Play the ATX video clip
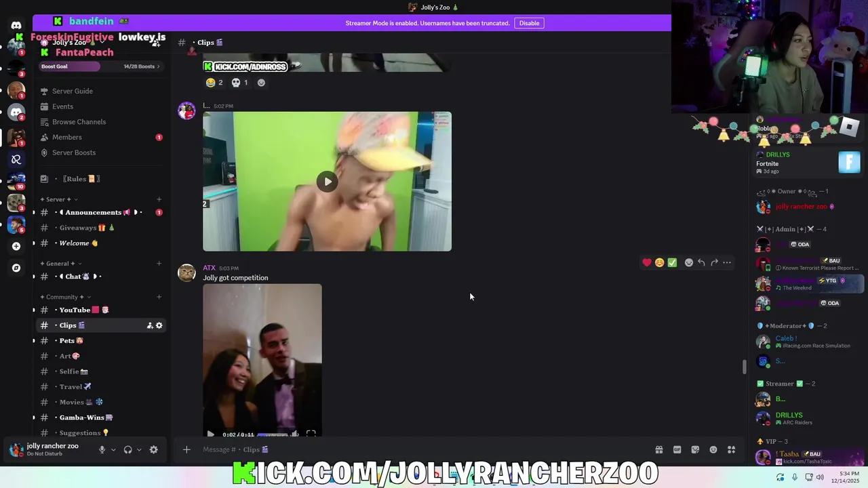The width and height of the screenshot is (868, 488). [210, 434]
